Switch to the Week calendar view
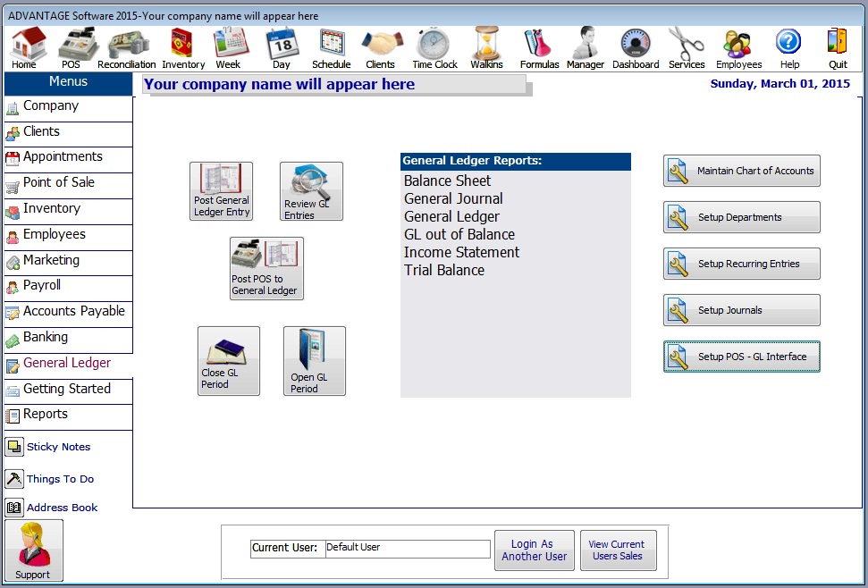Screen dimensions: 868x588 229,48
